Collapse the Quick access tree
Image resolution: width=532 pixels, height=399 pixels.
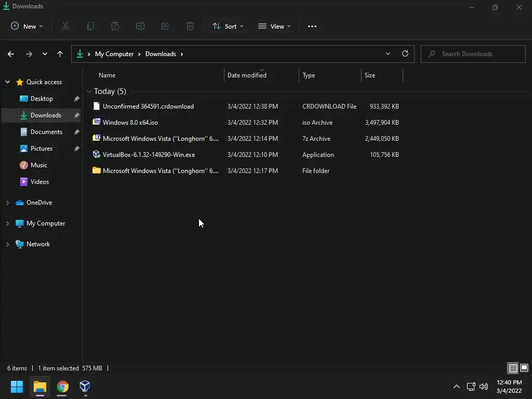tap(7, 82)
